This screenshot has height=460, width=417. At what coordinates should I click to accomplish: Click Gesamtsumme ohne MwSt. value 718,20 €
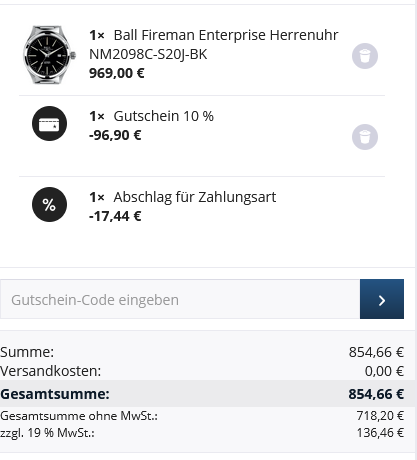(x=380, y=416)
